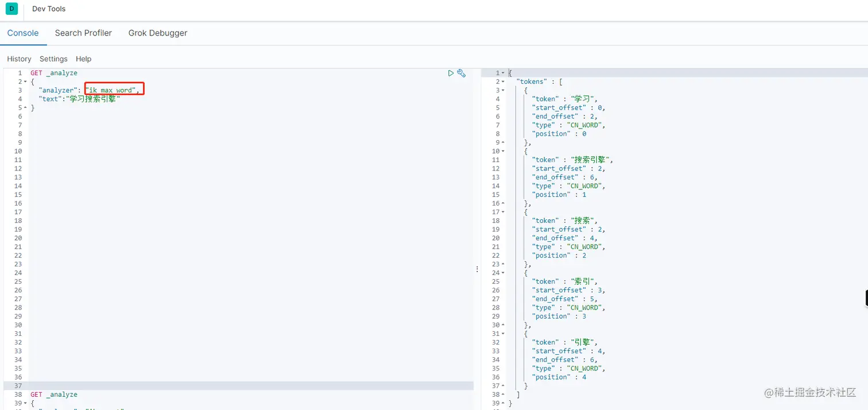Click fold end marker at response line 38
868x410 pixels.
pos(503,394)
